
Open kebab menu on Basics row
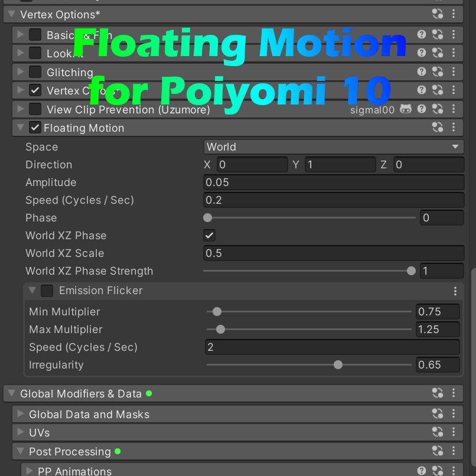(x=453, y=34)
